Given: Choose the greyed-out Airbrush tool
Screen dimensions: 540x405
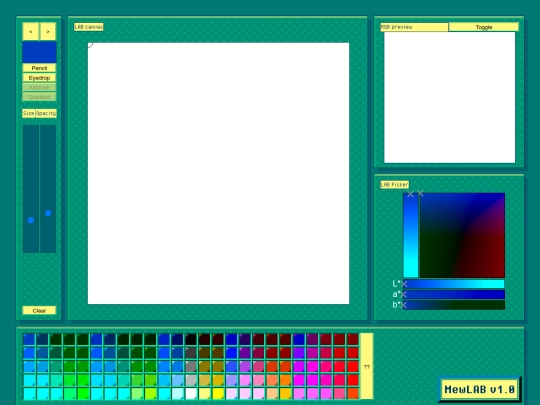Looking at the screenshot, I should coord(39,87).
